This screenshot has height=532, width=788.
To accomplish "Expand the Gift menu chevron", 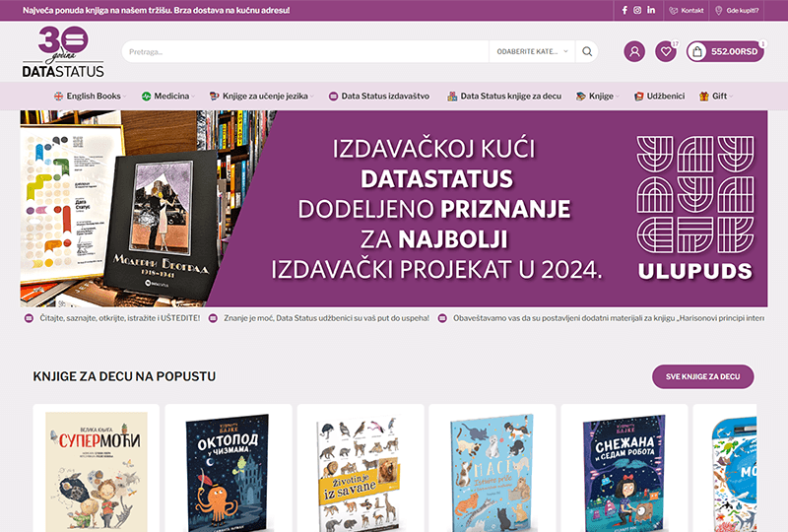I will click(x=731, y=96).
